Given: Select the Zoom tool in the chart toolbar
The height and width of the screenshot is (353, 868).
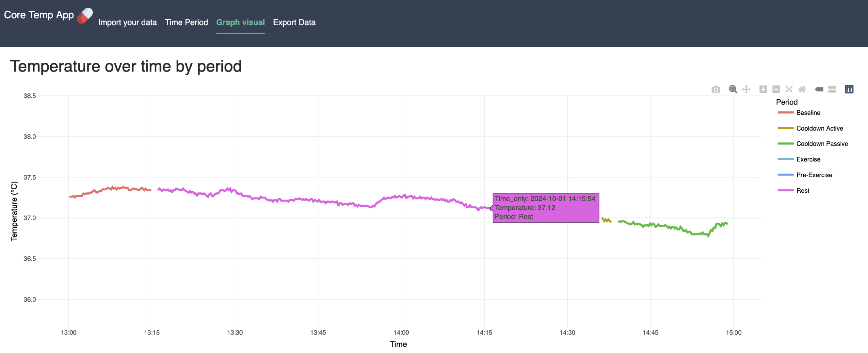Looking at the screenshot, I should click(x=732, y=89).
